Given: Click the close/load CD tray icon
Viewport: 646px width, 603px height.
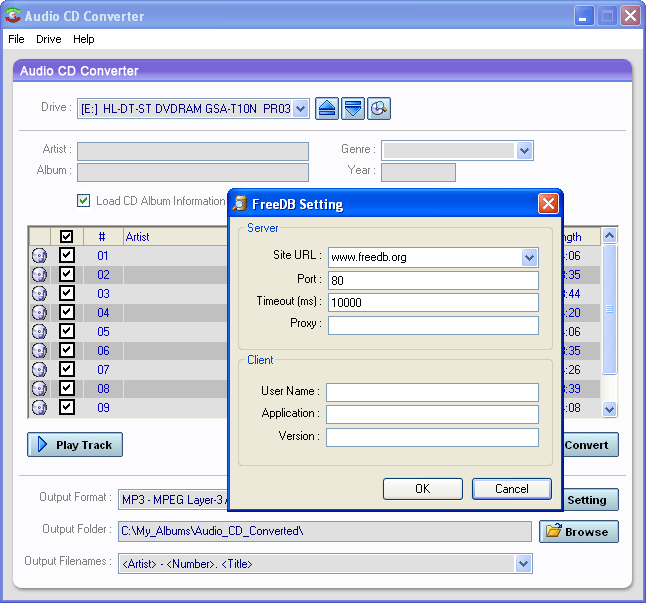Looking at the screenshot, I should pyautogui.click(x=353, y=109).
